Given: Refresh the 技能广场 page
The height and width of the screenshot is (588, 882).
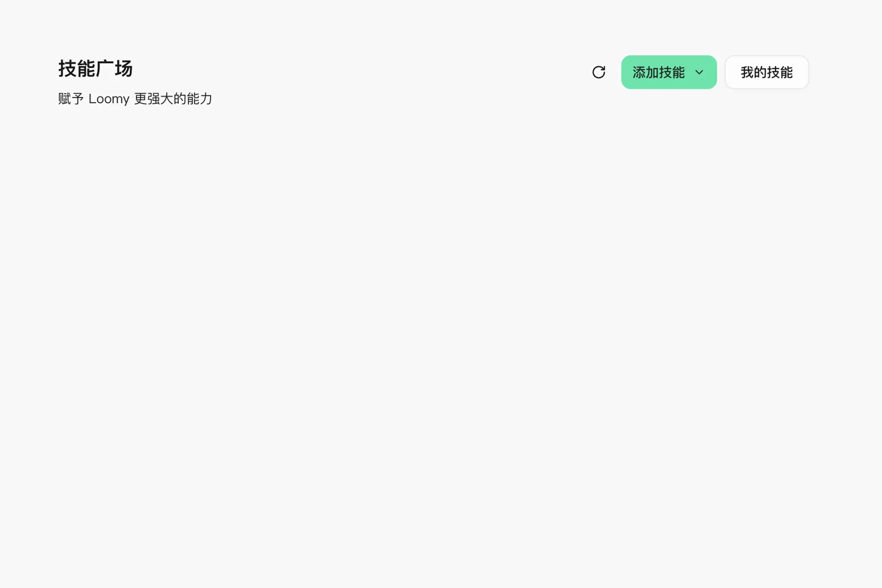Looking at the screenshot, I should [599, 72].
